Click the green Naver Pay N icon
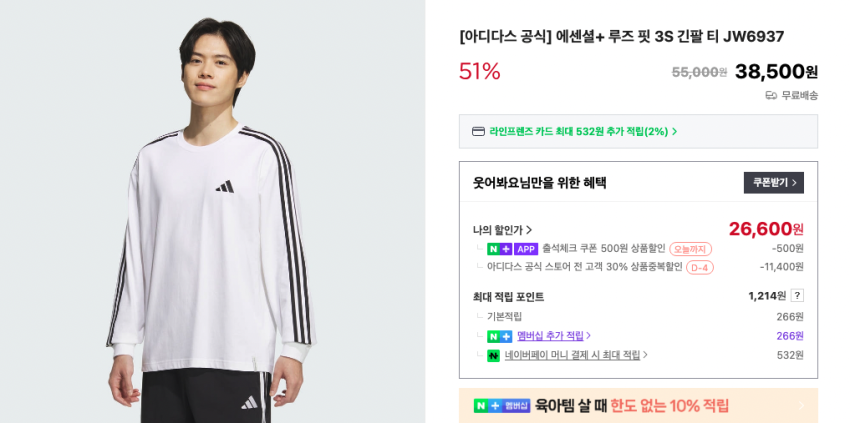The width and height of the screenshot is (850, 423). pyautogui.click(x=493, y=355)
